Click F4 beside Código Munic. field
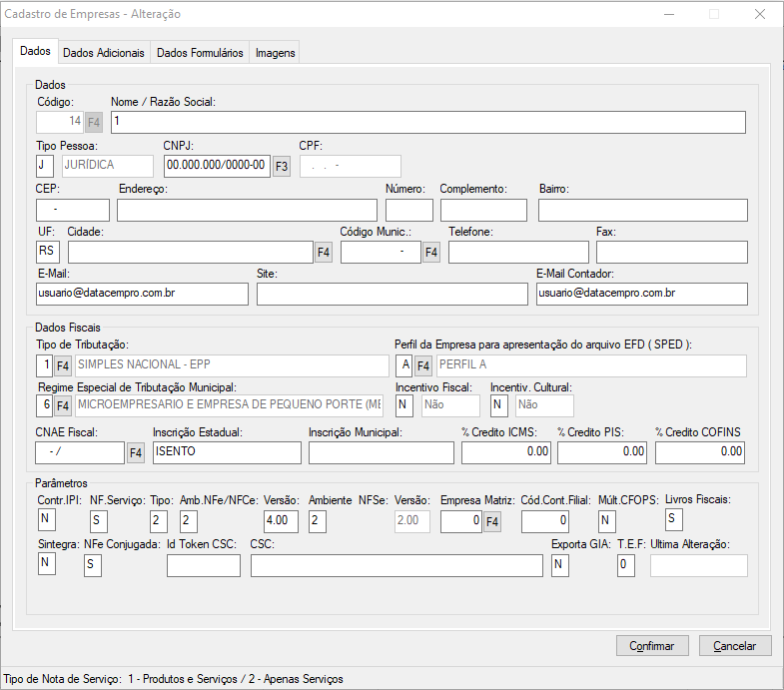The width and height of the screenshot is (784, 690). click(x=431, y=253)
